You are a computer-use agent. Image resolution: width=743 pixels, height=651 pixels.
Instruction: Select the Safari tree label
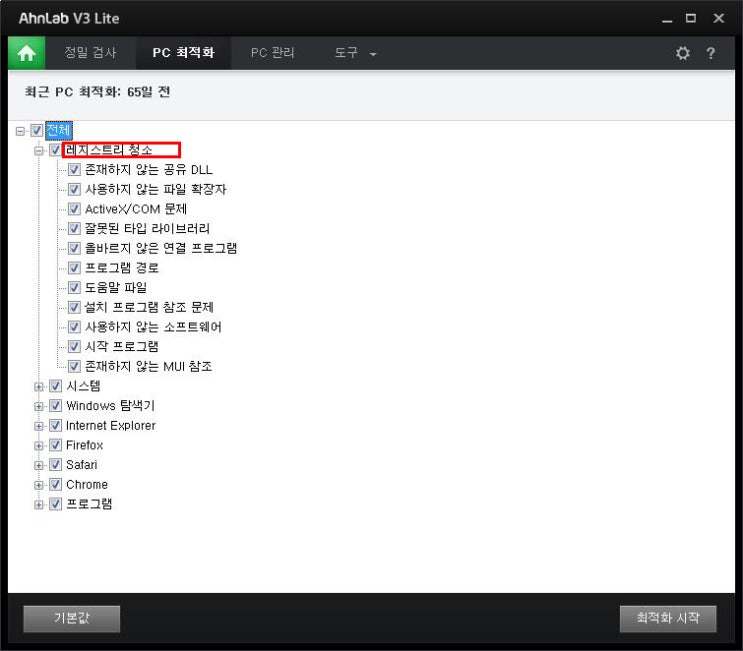[82, 465]
